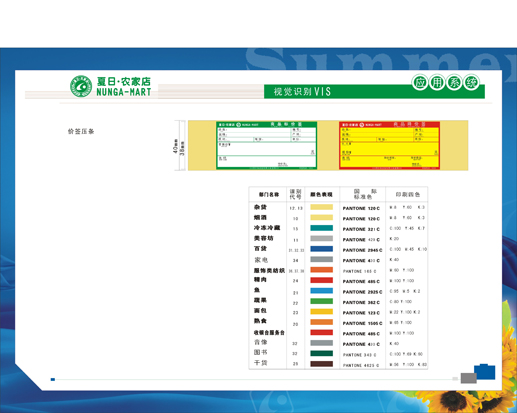Click the PANTONE 2925 C label
Image resolution: width=517 pixels, height=413 pixels.
(x=362, y=292)
